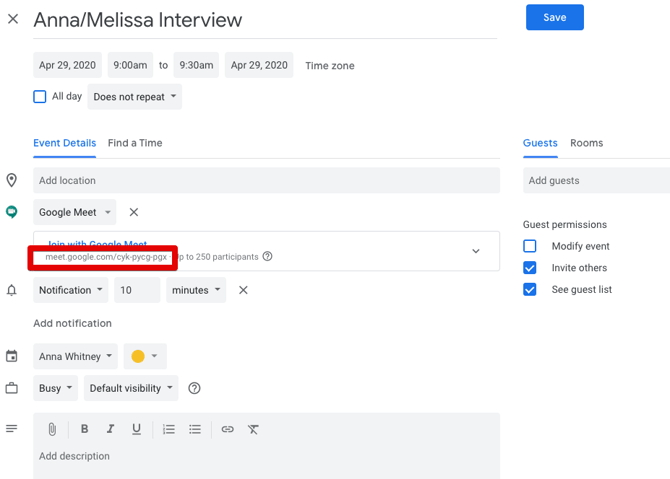Screen dimensions: 670x479
Task: Insert a bulleted list in description
Action: tap(195, 429)
